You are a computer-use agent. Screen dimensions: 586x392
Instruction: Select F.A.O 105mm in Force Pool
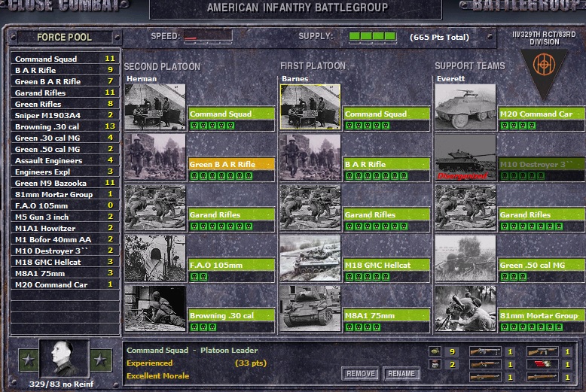point(65,205)
